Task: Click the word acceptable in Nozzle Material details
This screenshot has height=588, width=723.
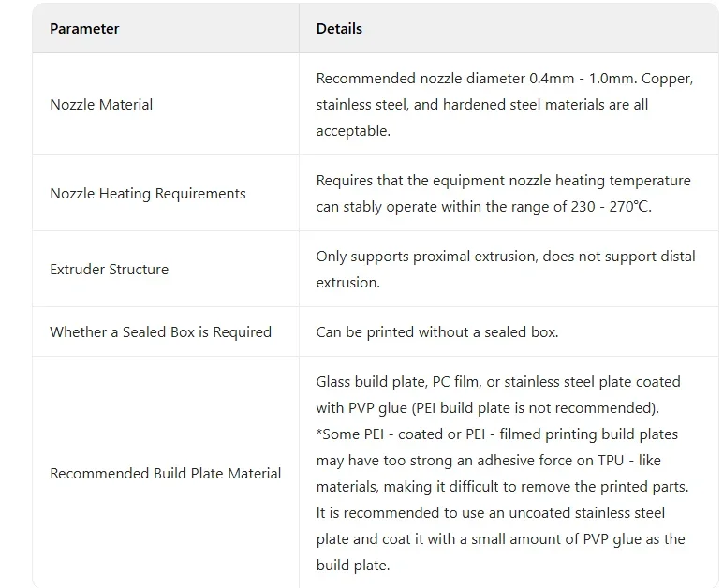Action: (353, 131)
